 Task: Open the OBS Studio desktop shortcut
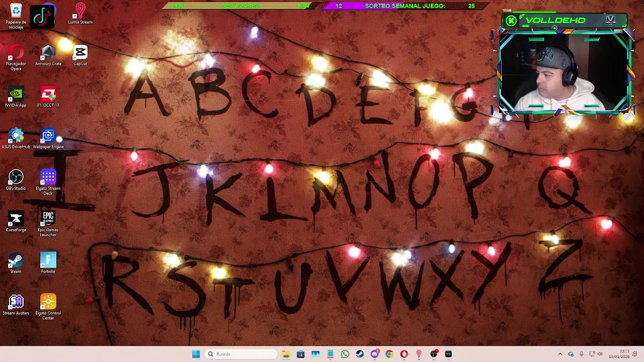point(16,180)
